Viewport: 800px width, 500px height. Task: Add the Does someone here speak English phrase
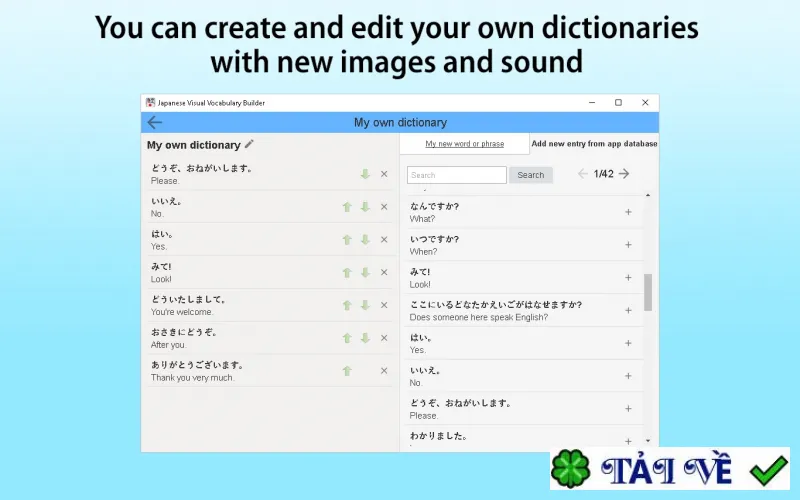click(628, 310)
